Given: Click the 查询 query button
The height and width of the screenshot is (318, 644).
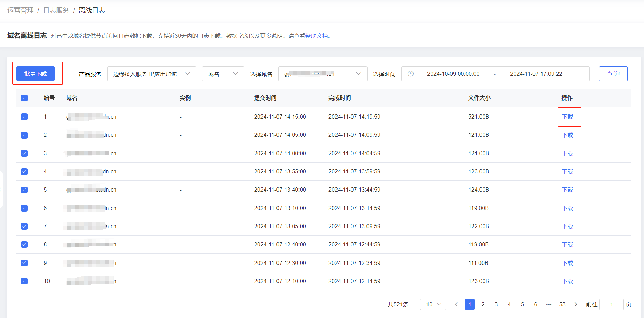Looking at the screenshot, I should point(613,74).
